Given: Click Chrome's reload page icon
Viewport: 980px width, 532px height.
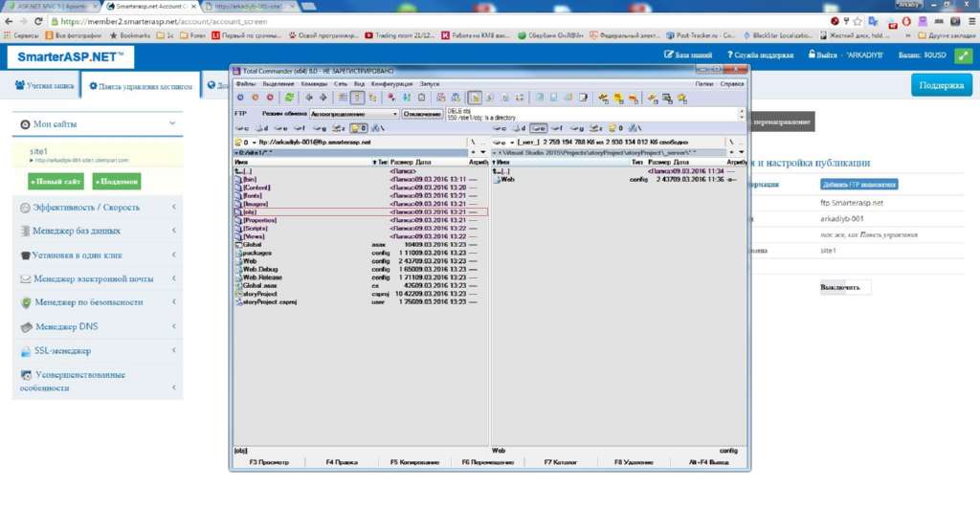Looking at the screenshot, I should (x=38, y=21).
